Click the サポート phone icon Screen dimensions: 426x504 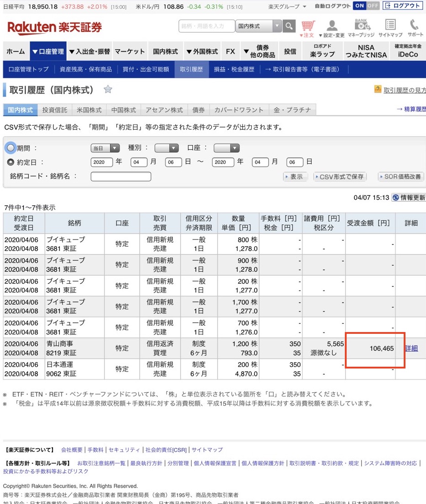pyautogui.click(x=415, y=26)
